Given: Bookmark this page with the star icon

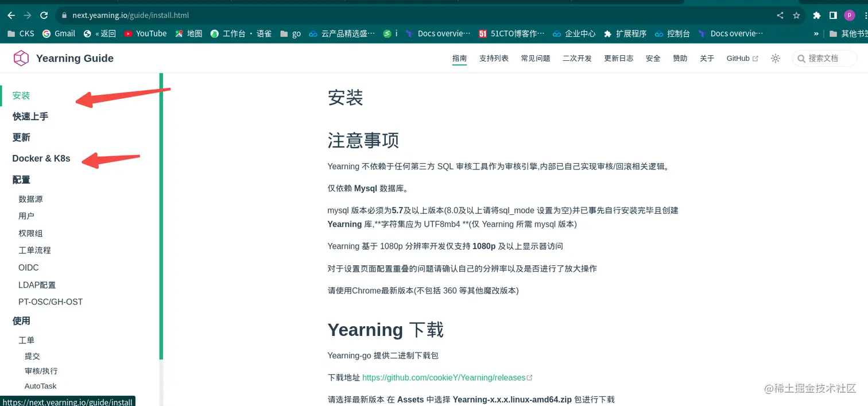Looking at the screenshot, I should 796,16.
